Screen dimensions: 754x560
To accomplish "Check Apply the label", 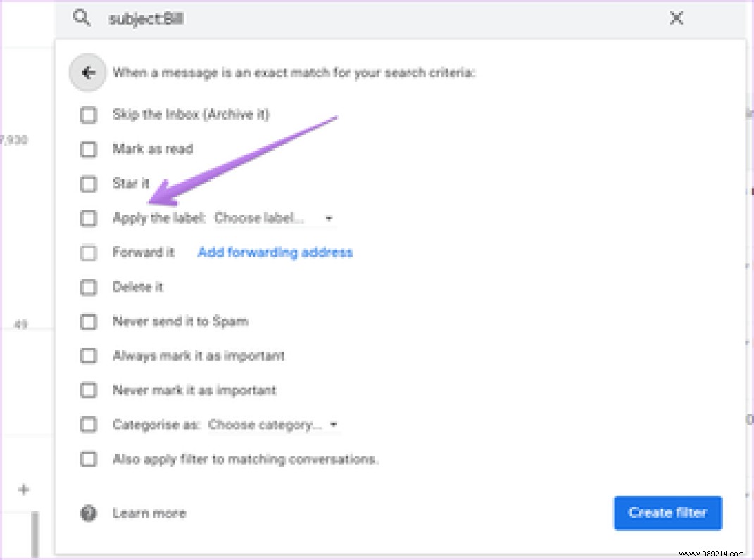I will point(88,218).
